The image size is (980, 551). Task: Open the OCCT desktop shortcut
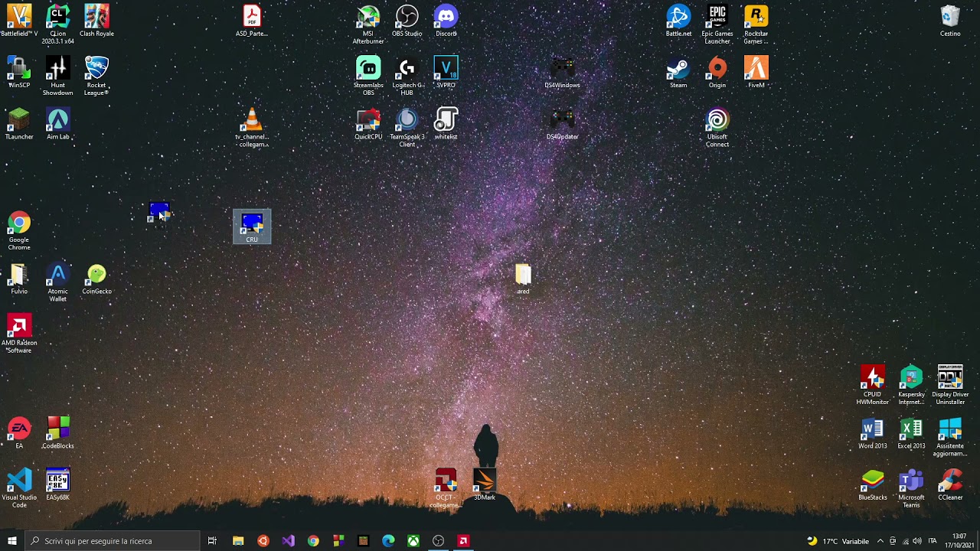pyautogui.click(x=446, y=487)
